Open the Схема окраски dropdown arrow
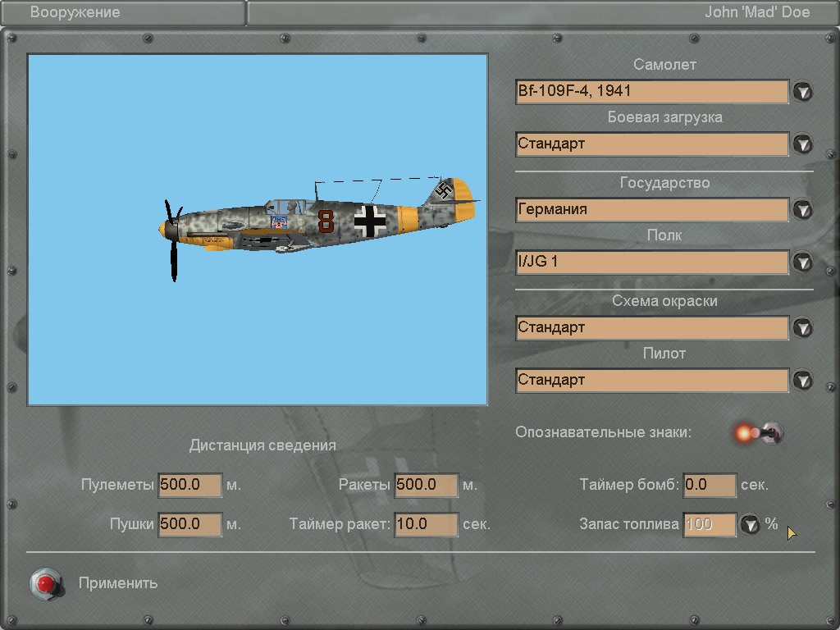The width and height of the screenshot is (840, 630). click(x=802, y=328)
